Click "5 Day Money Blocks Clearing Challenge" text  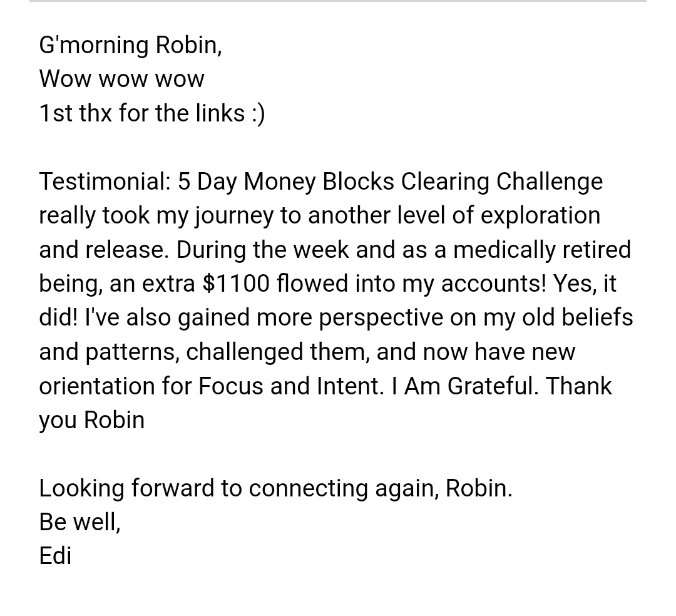pos(390,182)
